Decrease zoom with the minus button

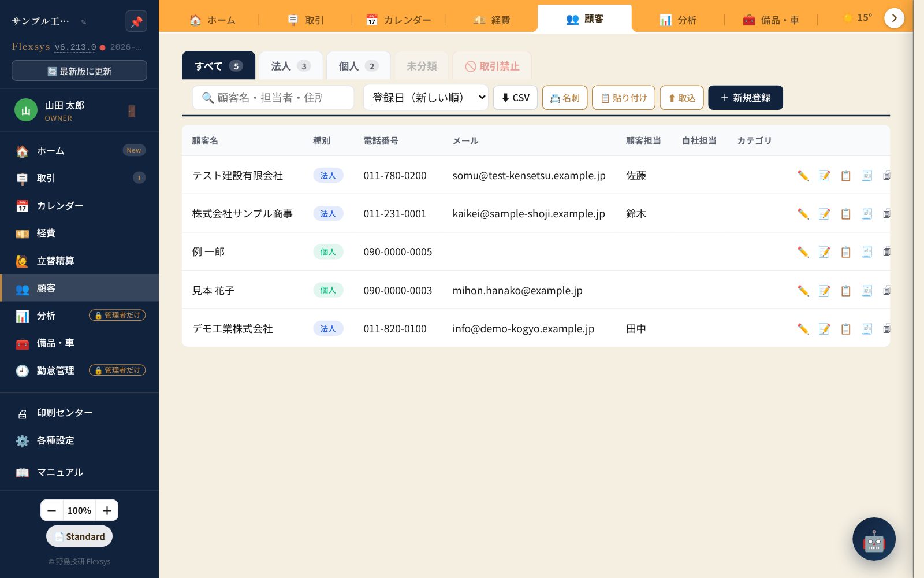(x=52, y=510)
